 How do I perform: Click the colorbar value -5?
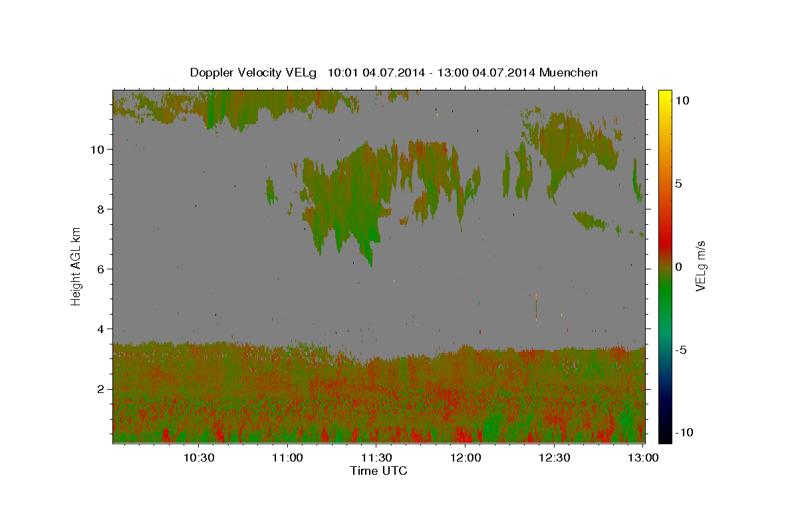click(682, 350)
